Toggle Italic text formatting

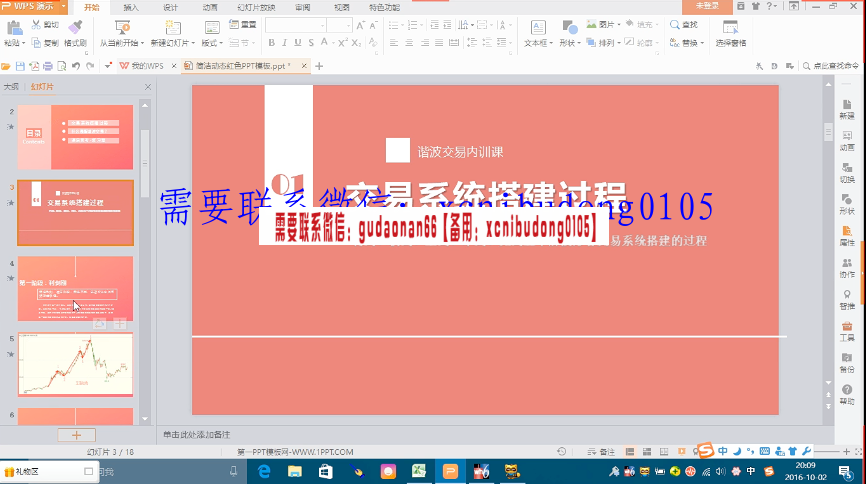point(284,43)
